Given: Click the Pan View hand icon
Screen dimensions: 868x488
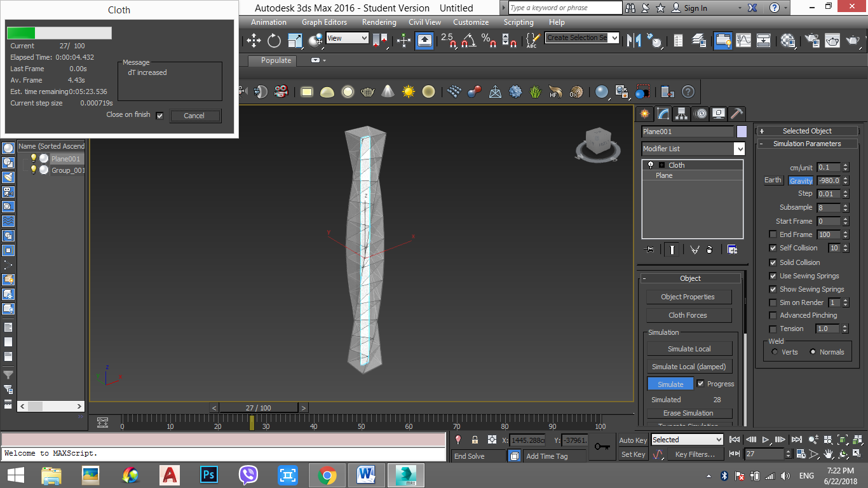Looking at the screenshot, I should [829, 454].
